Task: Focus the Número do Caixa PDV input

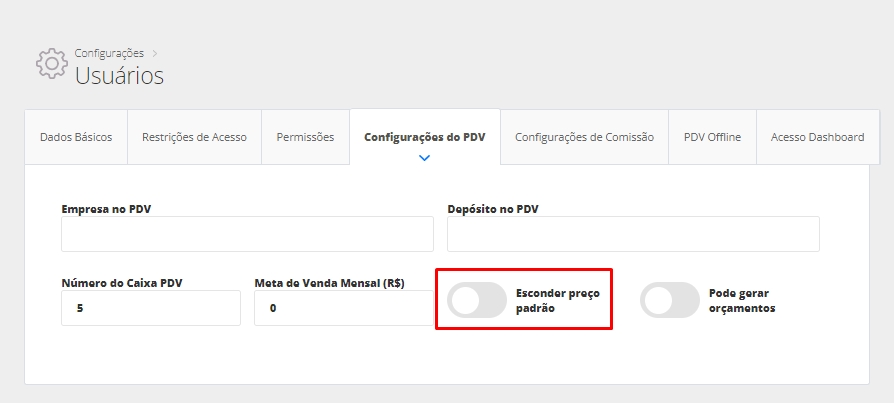Action: coord(151,308)
